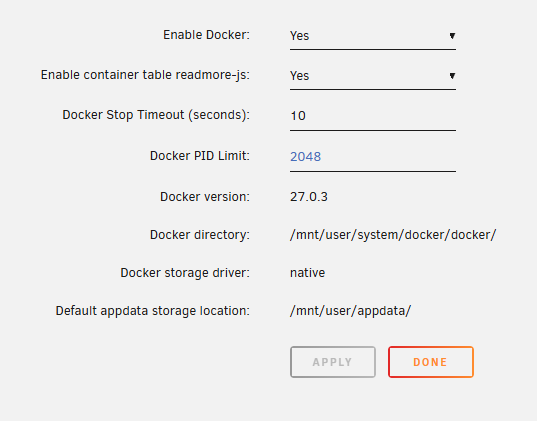This screenshot has height=421, width=537.
Task: Click the Docker PID Limit field showing 2048
Action: click(x=373, y=157)
